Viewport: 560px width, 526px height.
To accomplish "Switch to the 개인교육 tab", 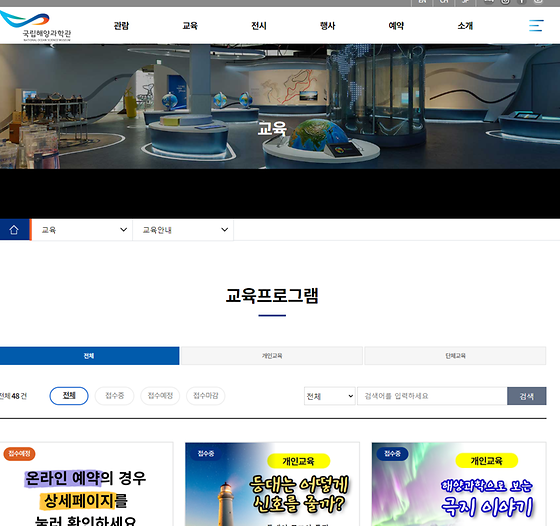I will click(x=272, y=356).
